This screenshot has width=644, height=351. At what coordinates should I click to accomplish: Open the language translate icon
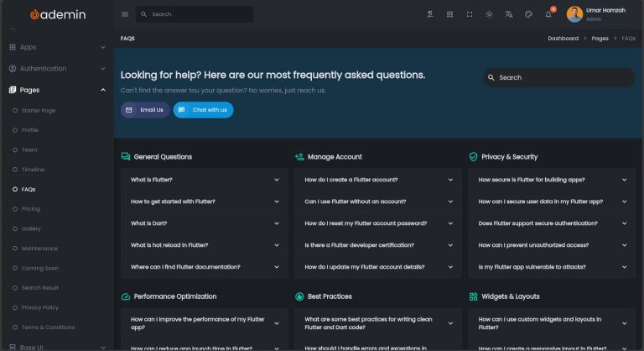[x=509, y=14]
